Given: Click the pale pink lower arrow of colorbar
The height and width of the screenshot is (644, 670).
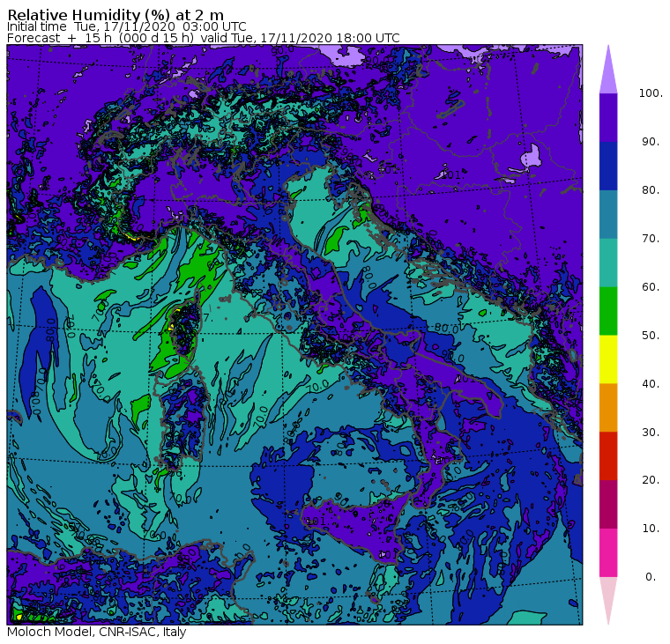Looking at the screenshot, I should [608, 598].
